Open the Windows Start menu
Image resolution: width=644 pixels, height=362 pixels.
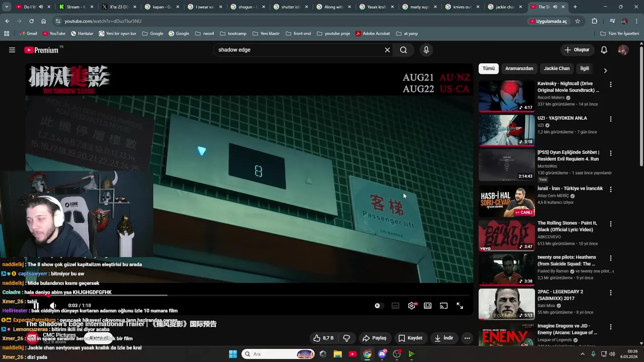pos(233,354)
